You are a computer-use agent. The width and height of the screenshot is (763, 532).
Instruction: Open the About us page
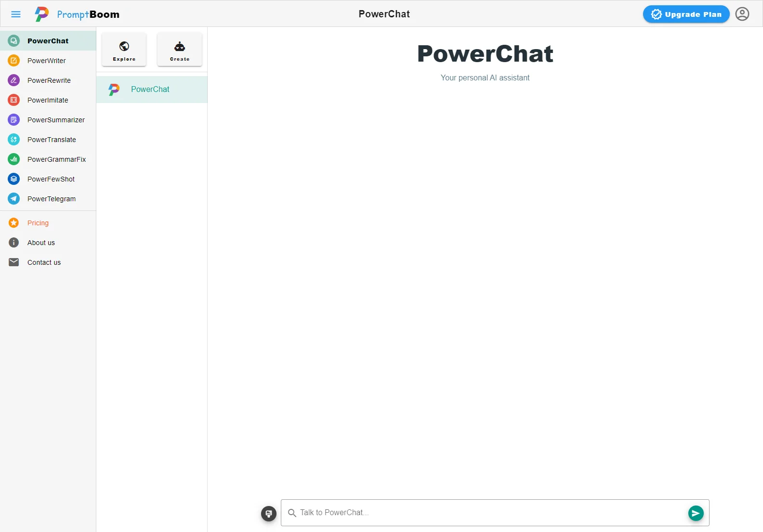[48, 243]
